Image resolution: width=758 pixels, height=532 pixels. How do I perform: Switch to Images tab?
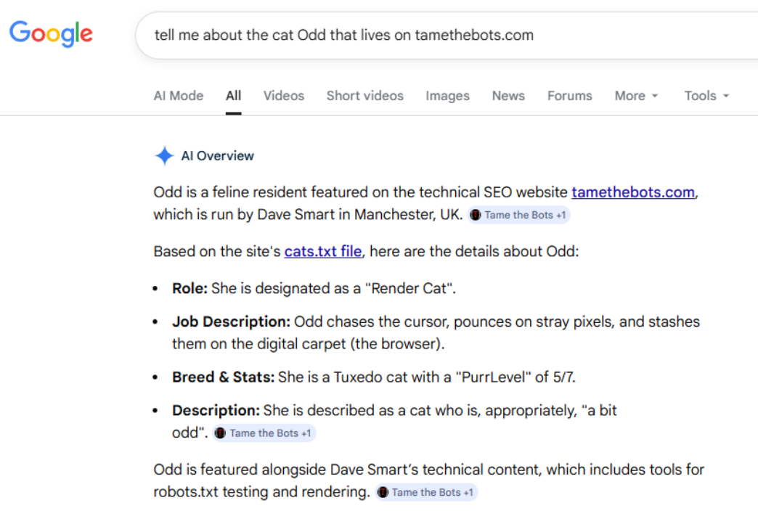(x=448, y=96)
